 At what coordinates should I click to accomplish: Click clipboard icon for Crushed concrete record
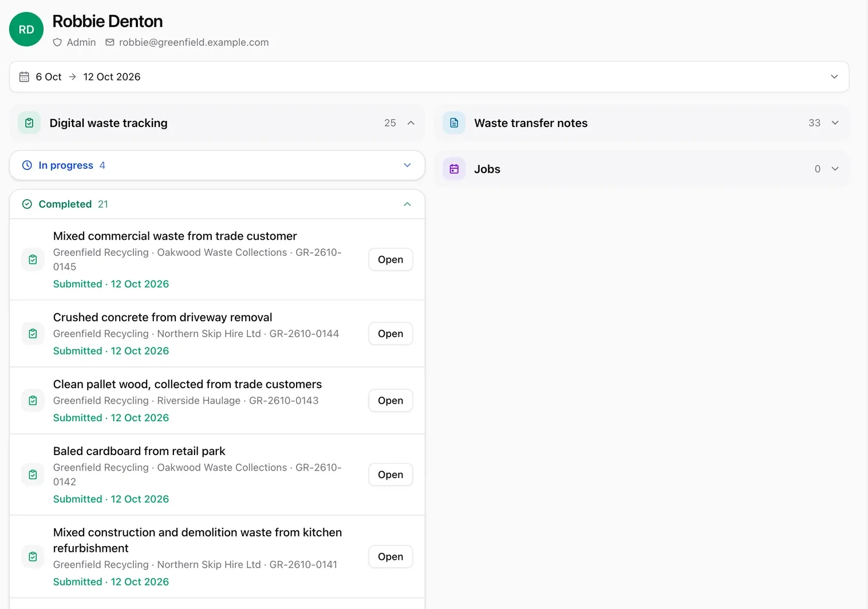pyautogui.click(x=33, y=334)
